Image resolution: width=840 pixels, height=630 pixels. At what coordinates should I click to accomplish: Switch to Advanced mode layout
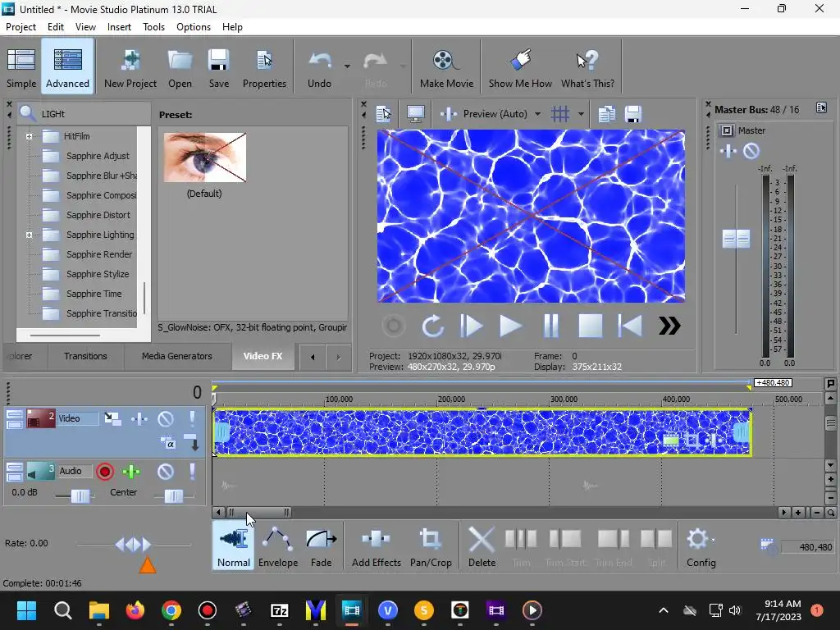coord(67,67)
